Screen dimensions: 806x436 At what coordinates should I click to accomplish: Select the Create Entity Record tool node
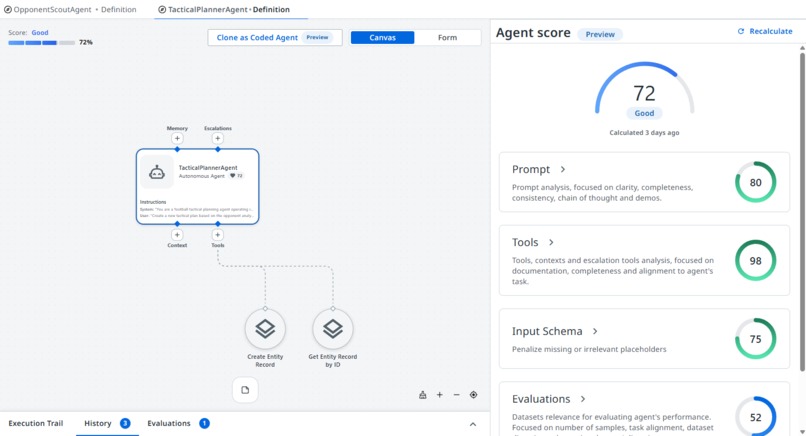pyautogui.click(x=265, y=329)
